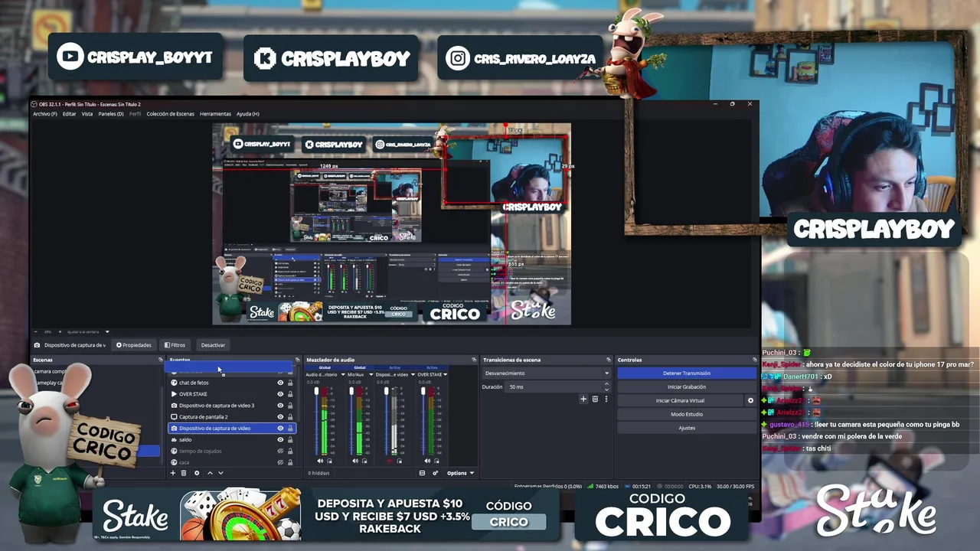The width and height of the screenshot is (980, 551).
Task: Mute the Audio del escritorio channel speaker
Action: (320, 461)
